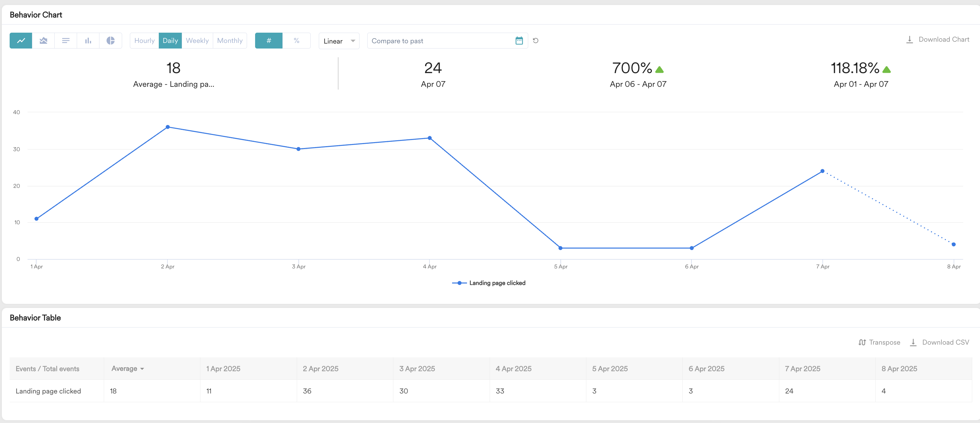Toggle percentage mode with the % button
This screenshot has width=980, height=423.
click(297, 40)
